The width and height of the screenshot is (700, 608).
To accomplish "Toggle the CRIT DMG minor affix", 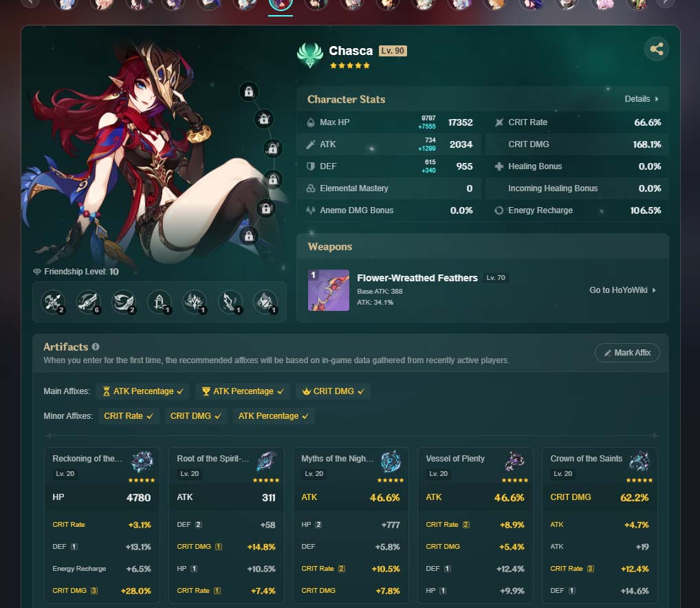I will point(195,415).
